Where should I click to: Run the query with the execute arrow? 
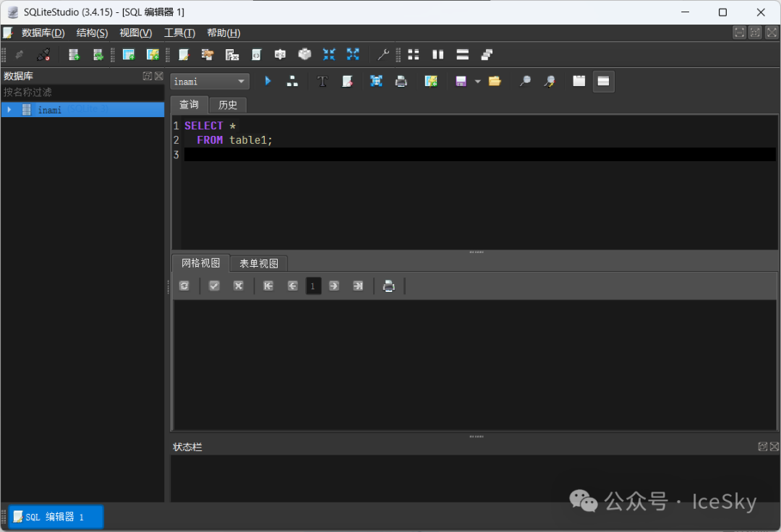[x=268, y=82]
